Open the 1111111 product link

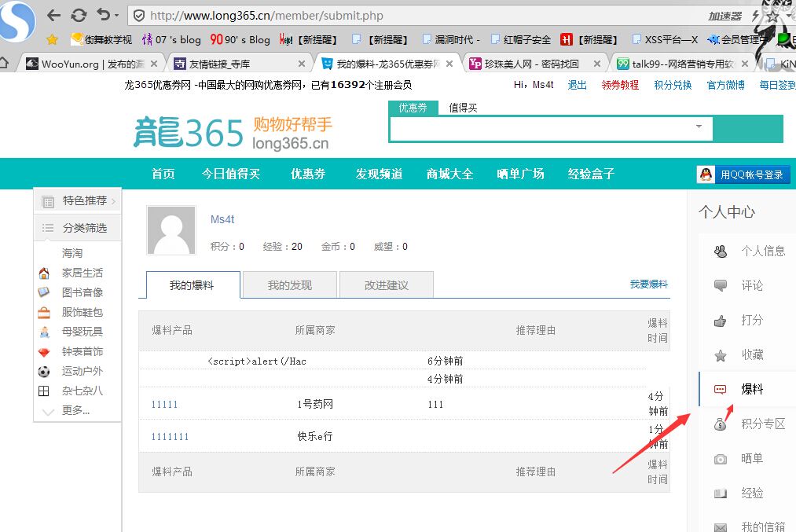170,437
